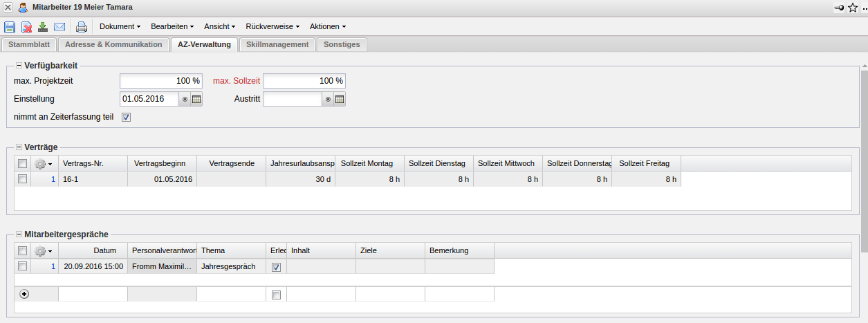This screenshot has width=868, height=323.
Task: Switch to the Skillmanagement tab
Action: click(277, 44)
